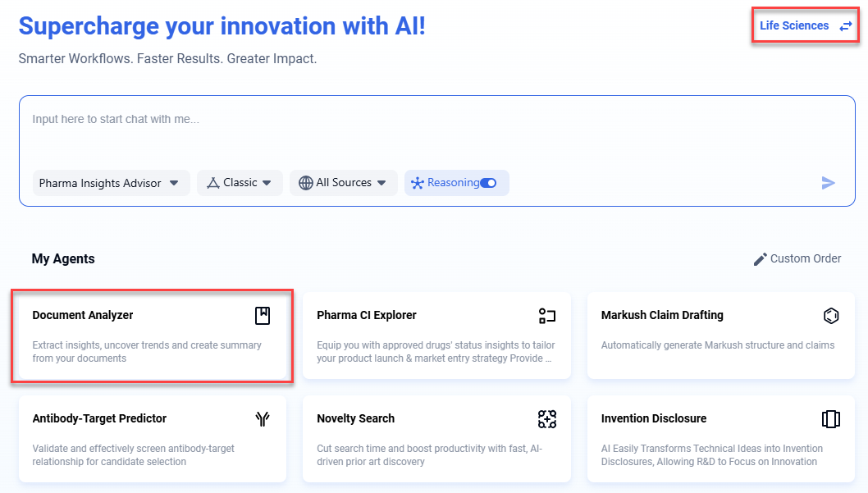The height and width of the screenshot is (493, 868).
Task: Select the Invention Disclosure agent title
Action: pos(653,418)
